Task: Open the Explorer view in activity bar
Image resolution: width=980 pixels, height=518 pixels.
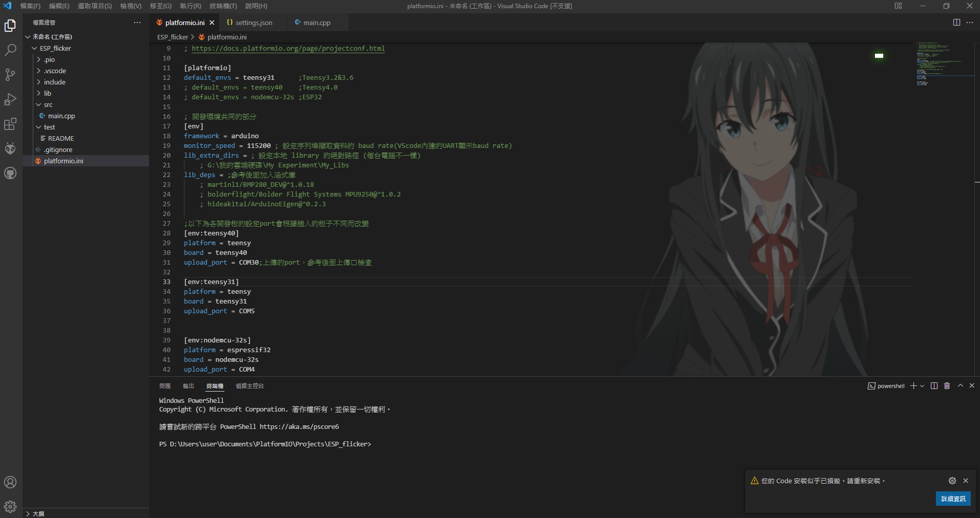Action: (10, 26)
